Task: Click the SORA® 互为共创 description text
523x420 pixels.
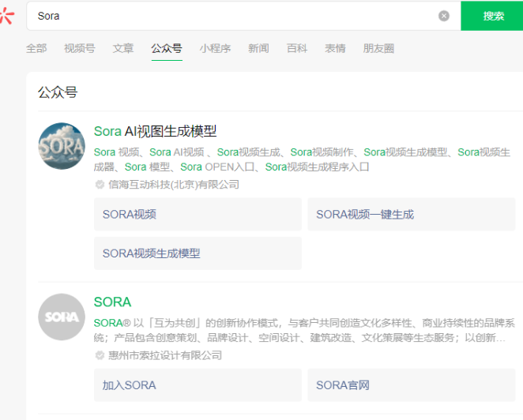Action: coord(304,330)
